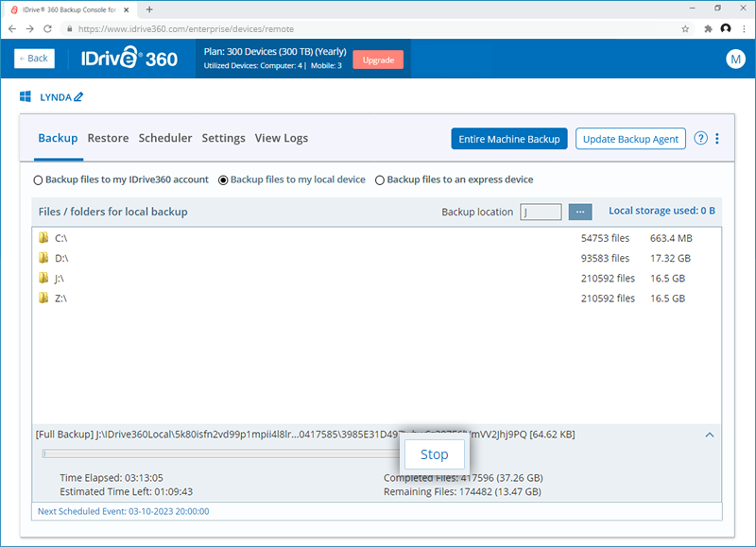This screenshot has width=756, height=547.
Task: Bookmark the page with the star icon
Action: pos(685,29)
